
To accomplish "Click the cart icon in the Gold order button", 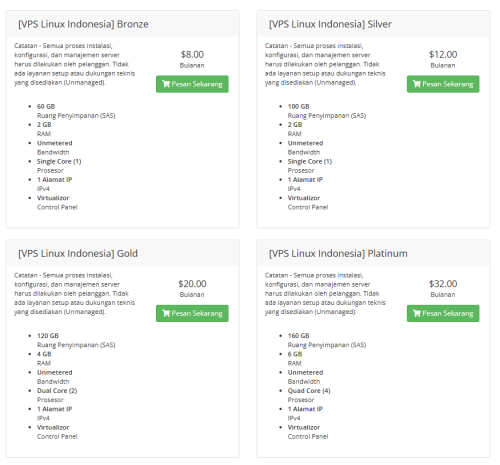I will 166,313.
